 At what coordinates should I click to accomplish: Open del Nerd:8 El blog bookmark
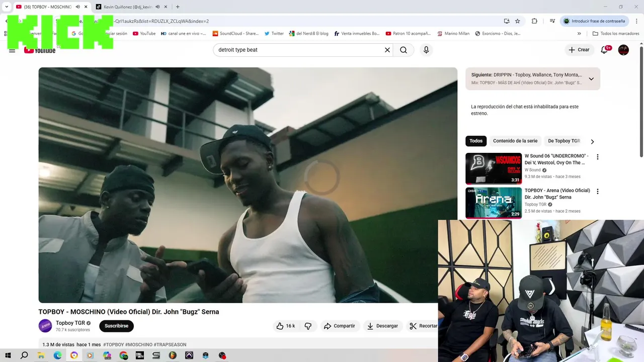click(x=308, y=34)
